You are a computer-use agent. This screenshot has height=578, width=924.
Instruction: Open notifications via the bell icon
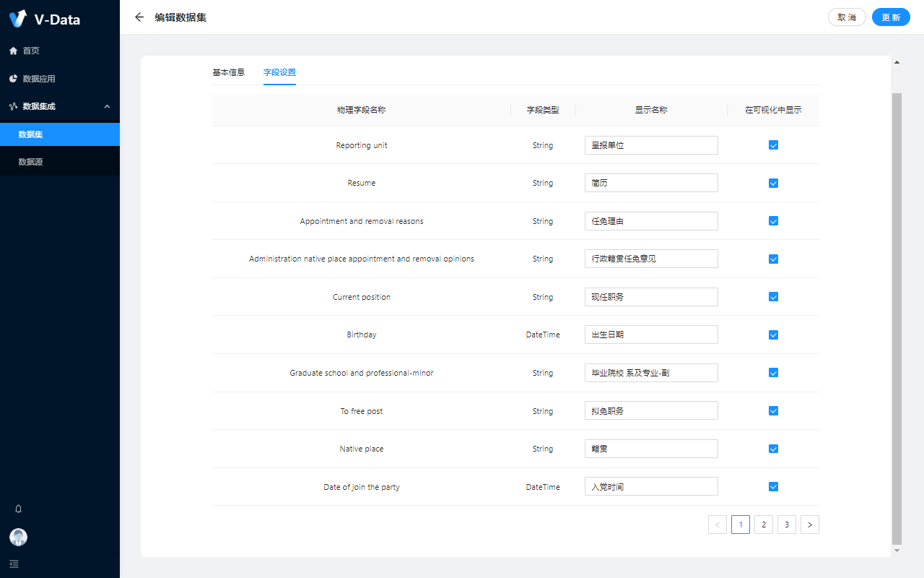(x=19, y=509)
